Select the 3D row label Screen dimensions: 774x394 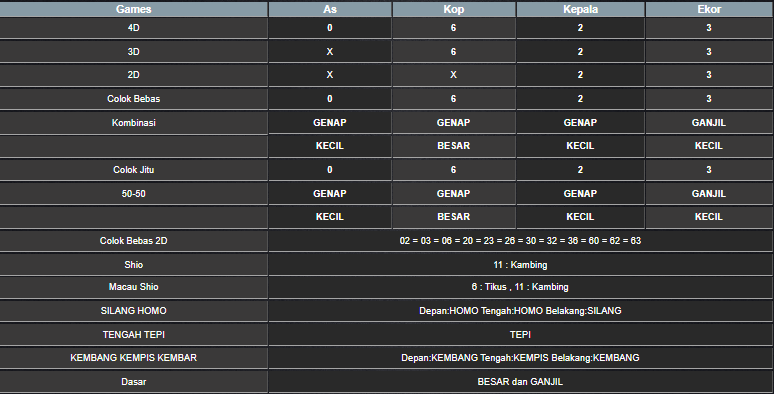(133, 51)
